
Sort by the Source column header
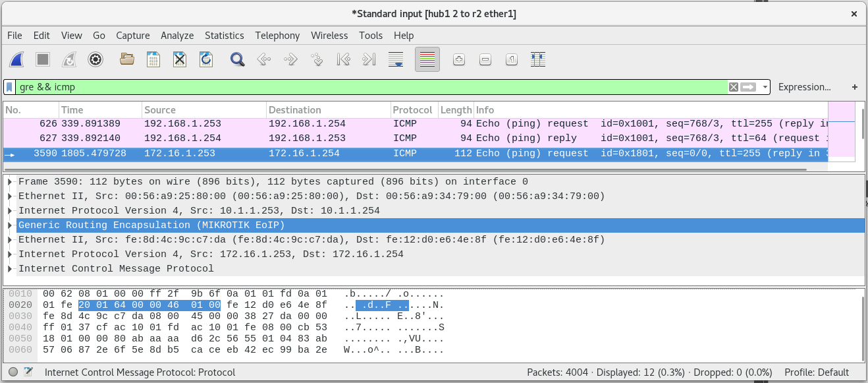pyautogui.click(x=204, y=110)
